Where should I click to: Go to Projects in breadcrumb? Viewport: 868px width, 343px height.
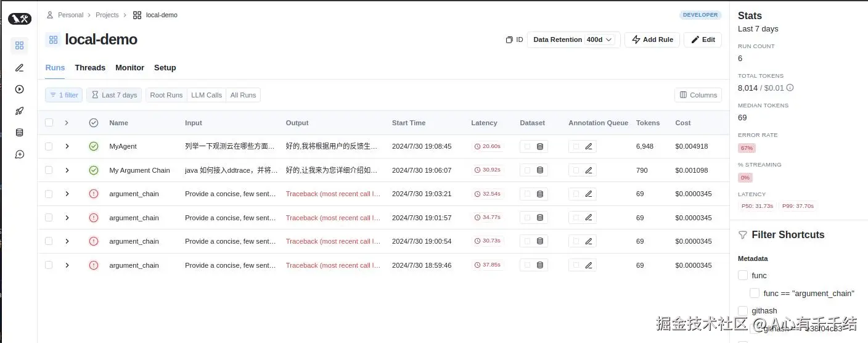pos(107,15)
